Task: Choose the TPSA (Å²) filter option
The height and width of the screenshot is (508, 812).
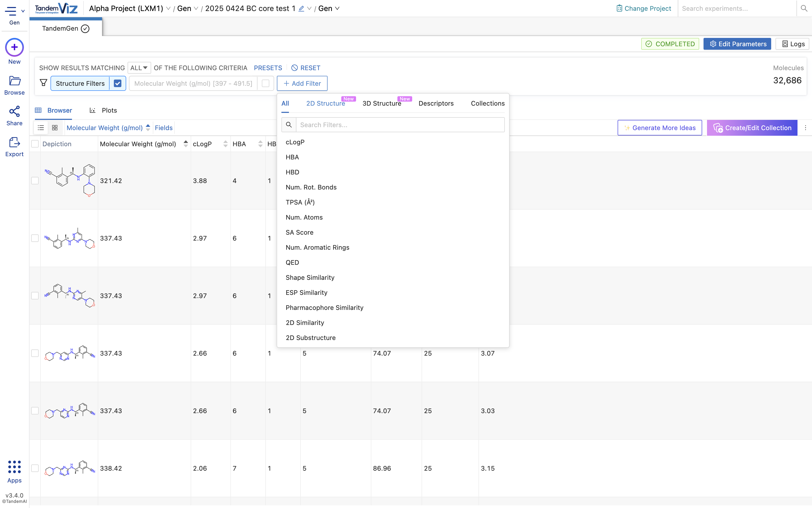Action: 393,202
